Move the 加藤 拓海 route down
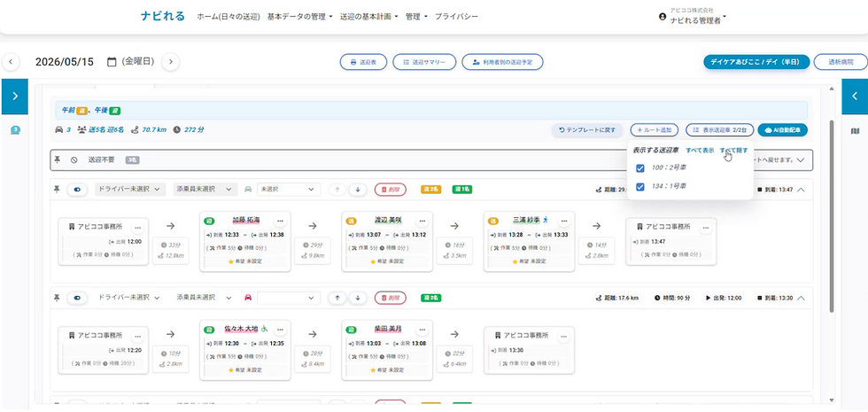868x412 pixels. coord(358,190)
